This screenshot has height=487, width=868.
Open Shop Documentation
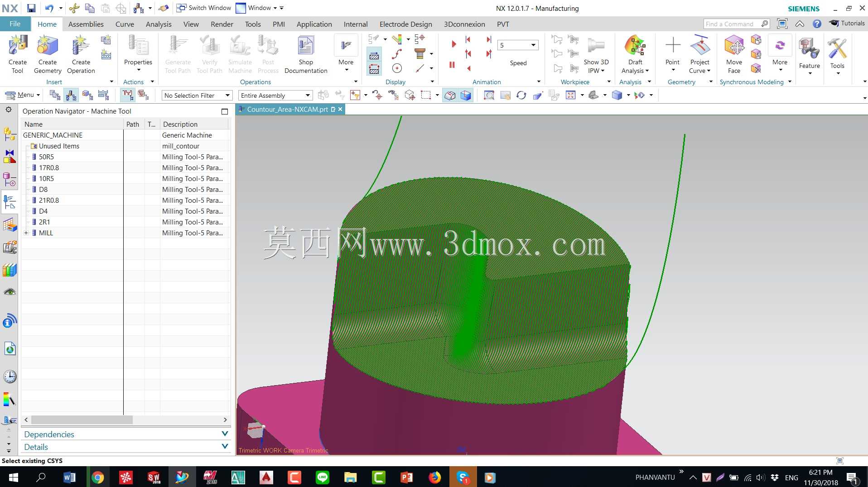(306, 54)
